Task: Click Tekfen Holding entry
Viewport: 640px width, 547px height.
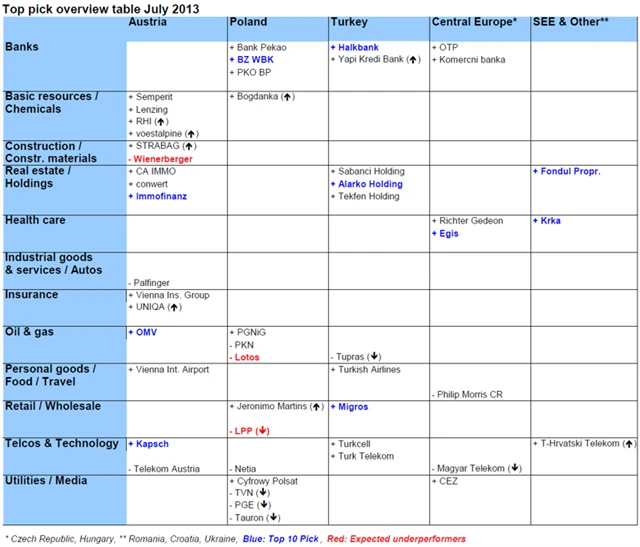Action: 365,196
